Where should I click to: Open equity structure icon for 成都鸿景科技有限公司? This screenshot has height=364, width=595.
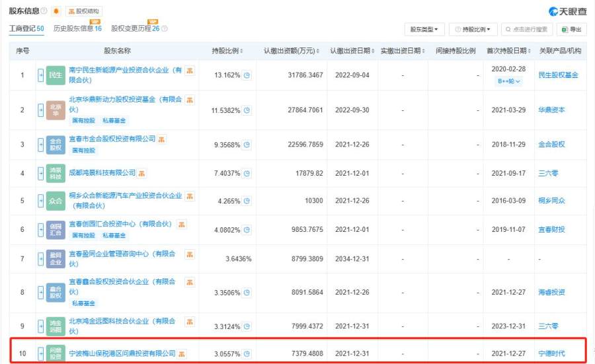point(141,173)
